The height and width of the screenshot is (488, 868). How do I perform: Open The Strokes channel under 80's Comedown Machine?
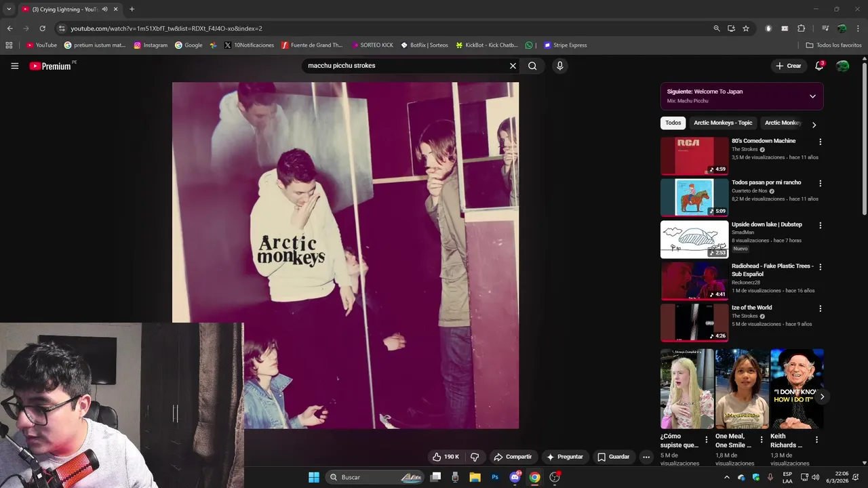pos(745,149)
